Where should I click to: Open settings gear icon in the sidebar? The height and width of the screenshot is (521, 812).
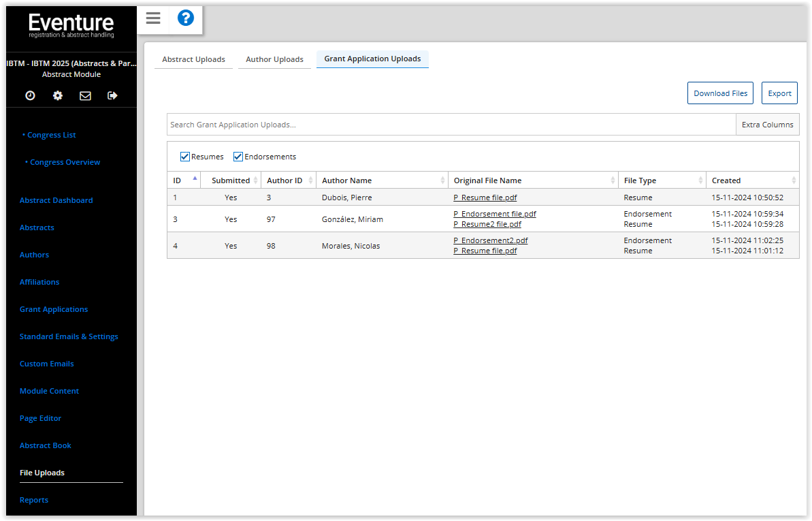point(57,95)
